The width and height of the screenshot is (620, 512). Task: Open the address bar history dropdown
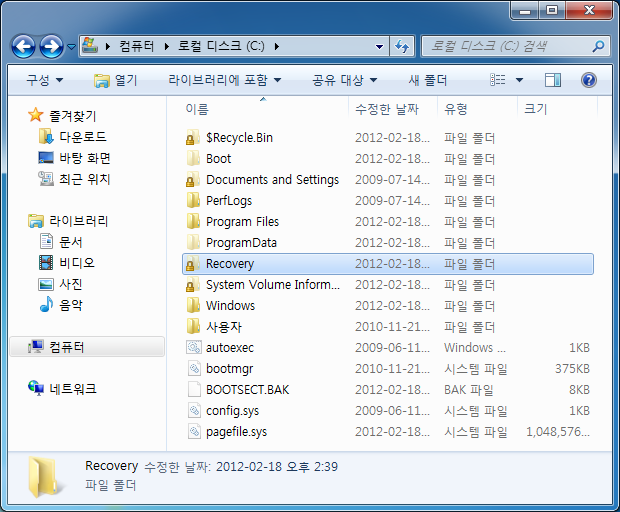tap(380, 47)
